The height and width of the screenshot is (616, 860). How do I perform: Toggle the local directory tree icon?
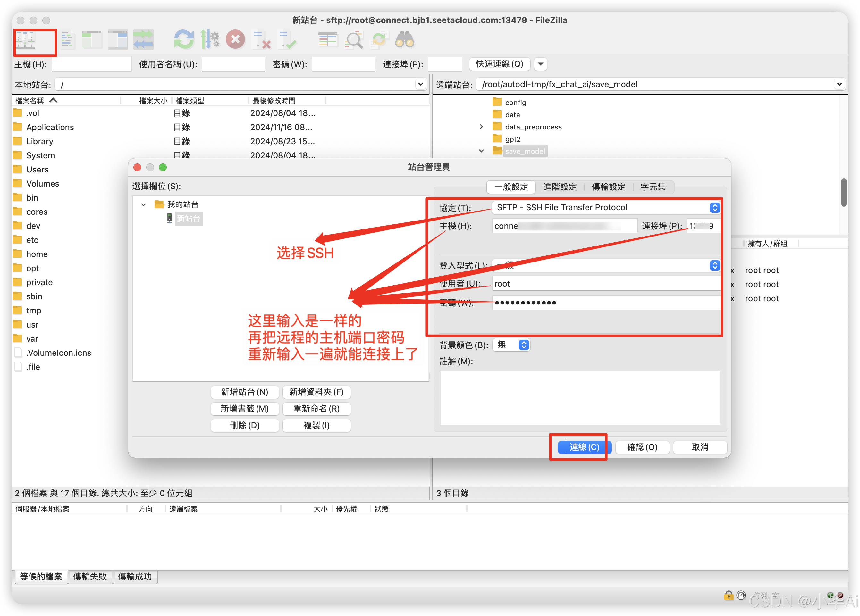(92, 40)
